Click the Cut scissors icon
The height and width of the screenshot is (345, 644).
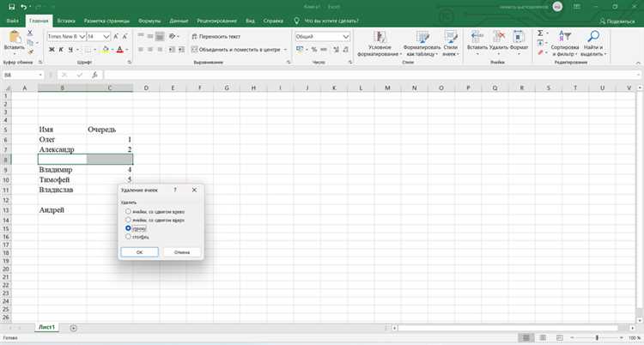30,33
